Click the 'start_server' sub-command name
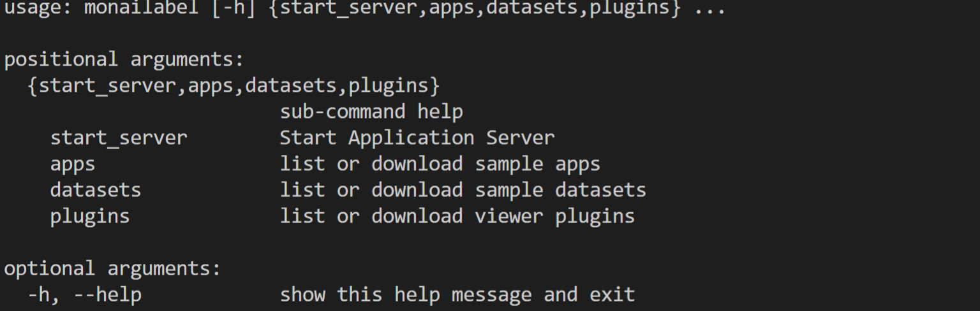This screenshot has height=311, width=980. pyautogui.click(x=119, y=138)
